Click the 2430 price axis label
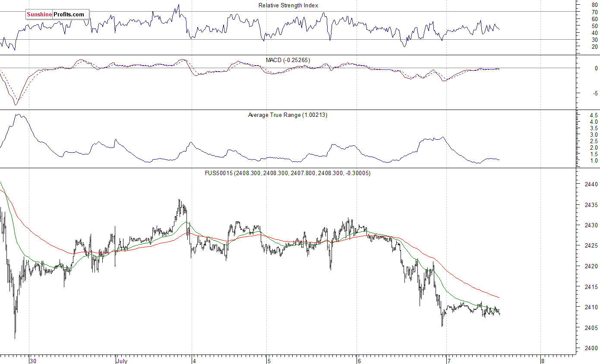 (x=591, y=225)
